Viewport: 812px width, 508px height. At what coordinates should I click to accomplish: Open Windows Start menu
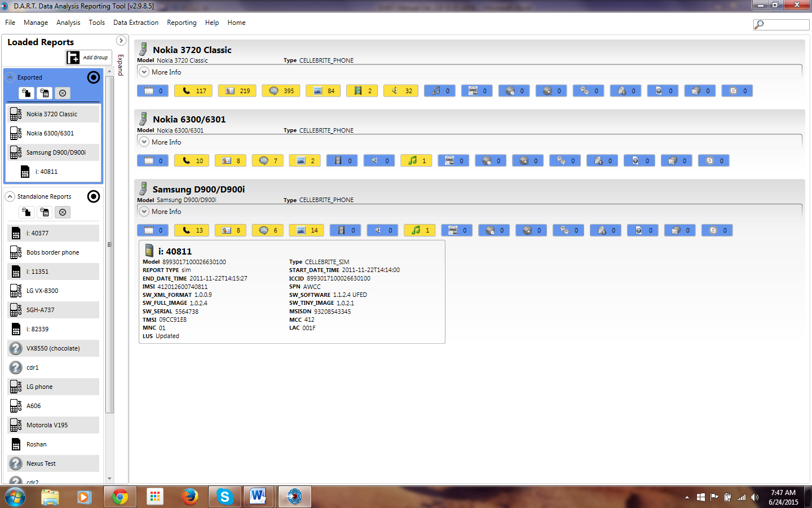point(15,497)
